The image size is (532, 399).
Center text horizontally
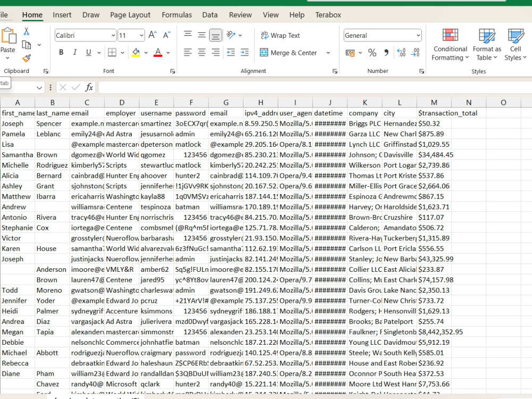pyautogui.click(x=202, y=52)
